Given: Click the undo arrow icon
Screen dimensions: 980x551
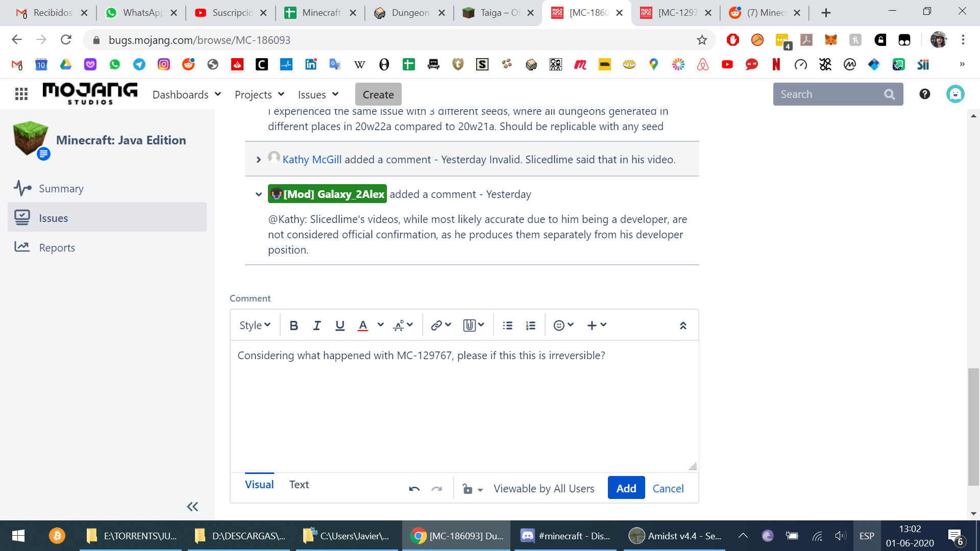Looking at the screenshot, I should click(414, 489).
